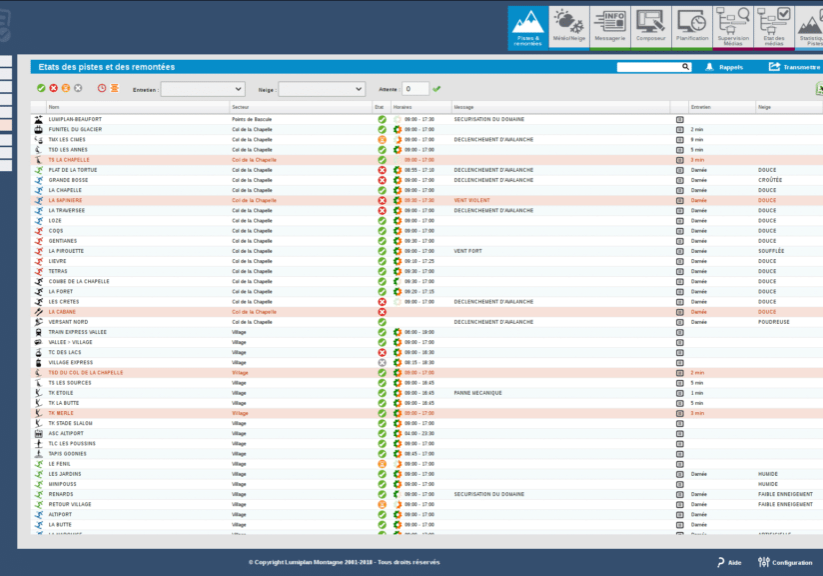823x576 pixels.
Task: Click the orange status filter icon in toolbar
Action: click(x=66, y=88)
